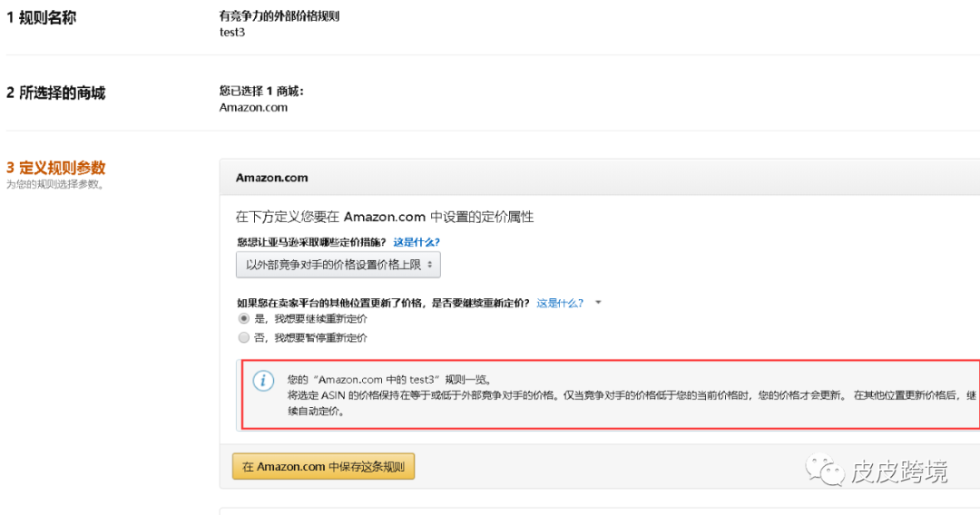Click the '在下方定义您要在 Amazon.com 中设置的定价属性' heading
Screen dimensions: 980x515
(385, 217)
